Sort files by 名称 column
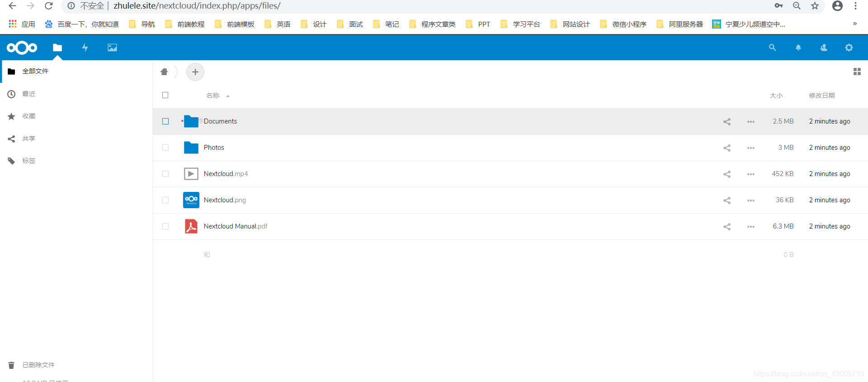 (x=213, y=95)
